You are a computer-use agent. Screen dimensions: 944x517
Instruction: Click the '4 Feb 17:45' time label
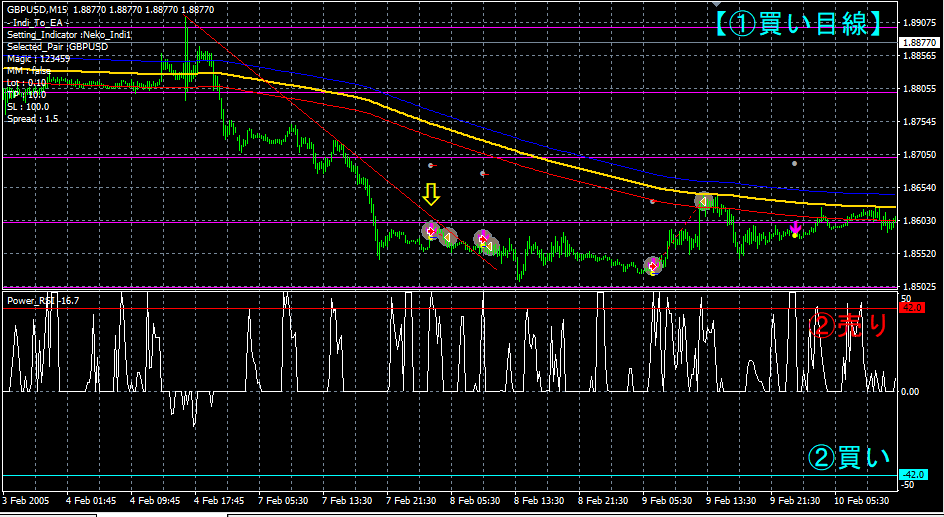tap(219, 501)
